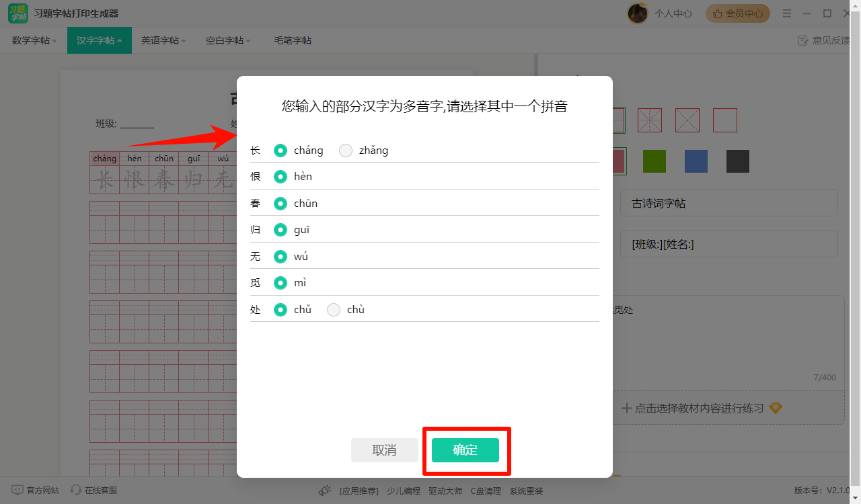Expand the 数学字帖 dropdown menu
Screen dimensions: 861x504
click(34, 40)
